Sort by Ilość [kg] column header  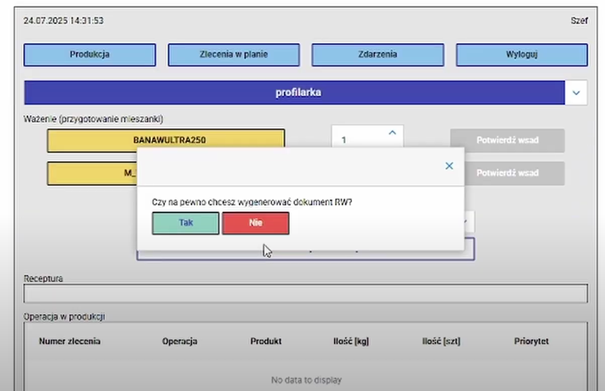tap(351, 341)
